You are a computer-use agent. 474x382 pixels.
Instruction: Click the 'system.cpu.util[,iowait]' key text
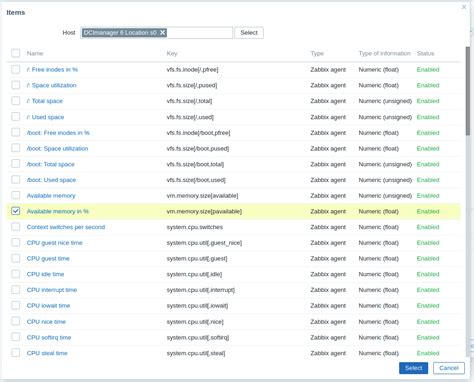pos(197,306)
